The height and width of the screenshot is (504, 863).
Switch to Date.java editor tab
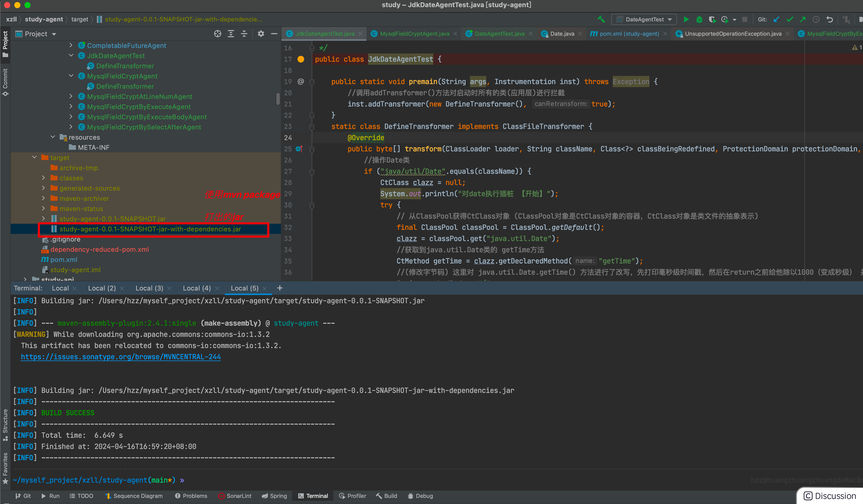click(562, 34)
